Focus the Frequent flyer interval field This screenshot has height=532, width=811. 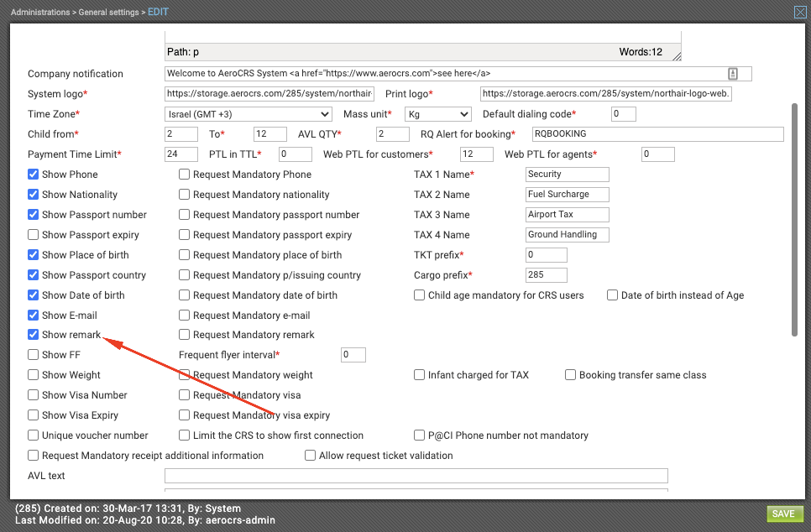[353, 355]
